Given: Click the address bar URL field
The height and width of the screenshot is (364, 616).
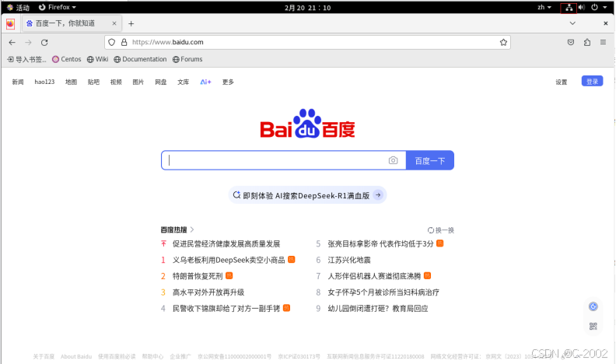Looking at the screenshot, I should [307, 43].
